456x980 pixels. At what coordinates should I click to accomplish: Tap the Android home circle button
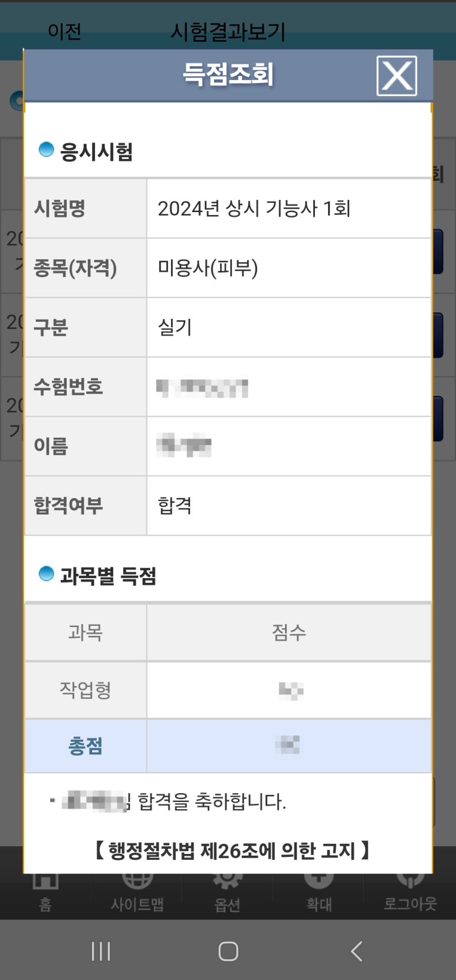pos(228,949)
